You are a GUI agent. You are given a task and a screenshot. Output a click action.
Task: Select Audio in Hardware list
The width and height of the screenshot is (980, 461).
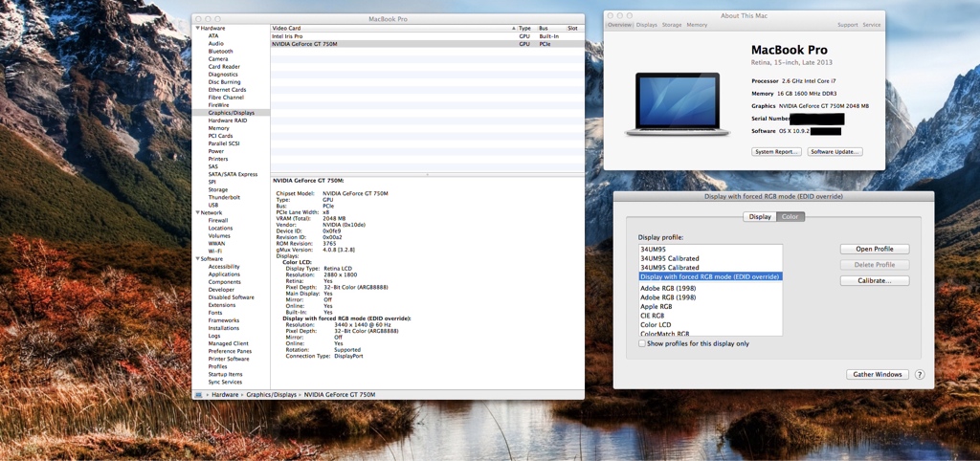click(215, 44)
